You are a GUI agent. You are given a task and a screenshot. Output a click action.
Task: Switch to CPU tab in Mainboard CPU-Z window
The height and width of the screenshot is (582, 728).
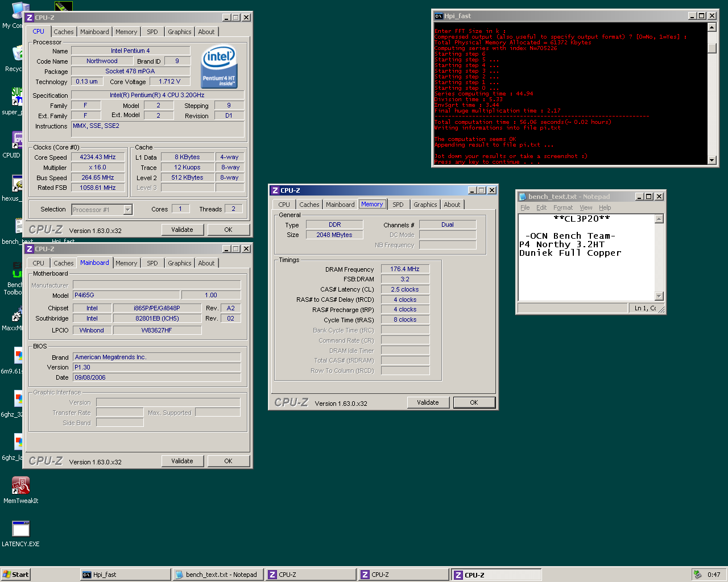click(39, 263)
